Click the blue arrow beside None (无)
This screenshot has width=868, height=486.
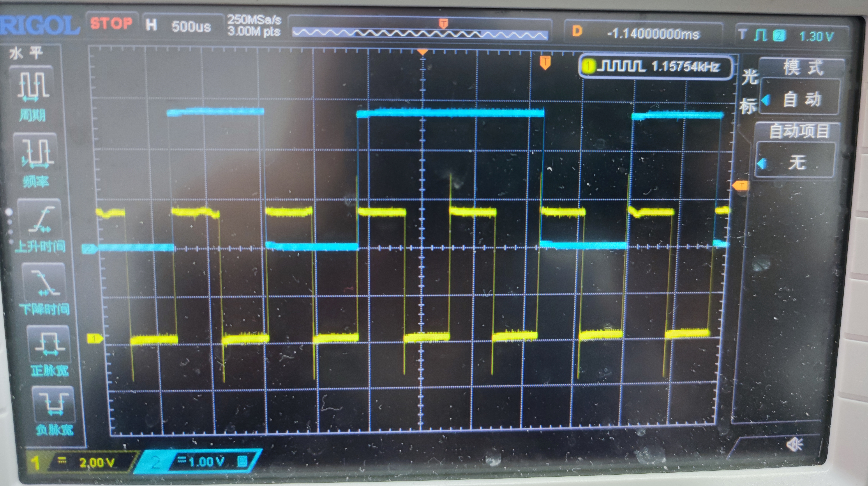pyautogui.click(x=762, y=164)
